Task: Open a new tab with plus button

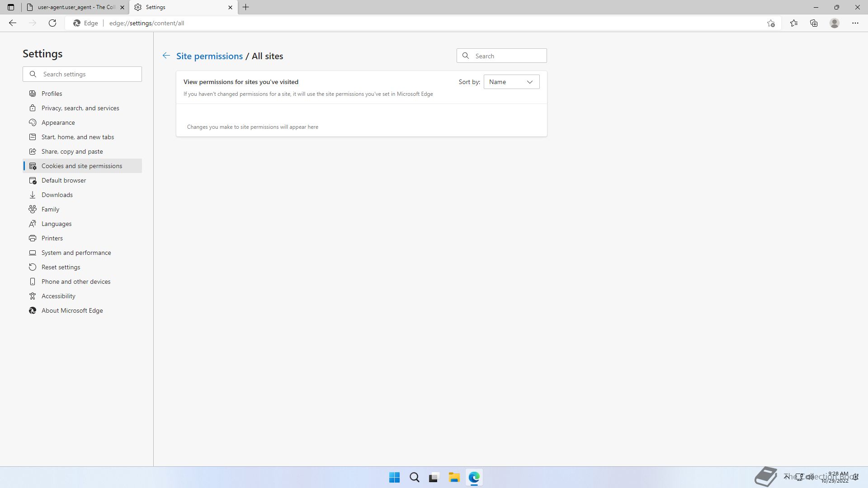Action: click(246, 7)
